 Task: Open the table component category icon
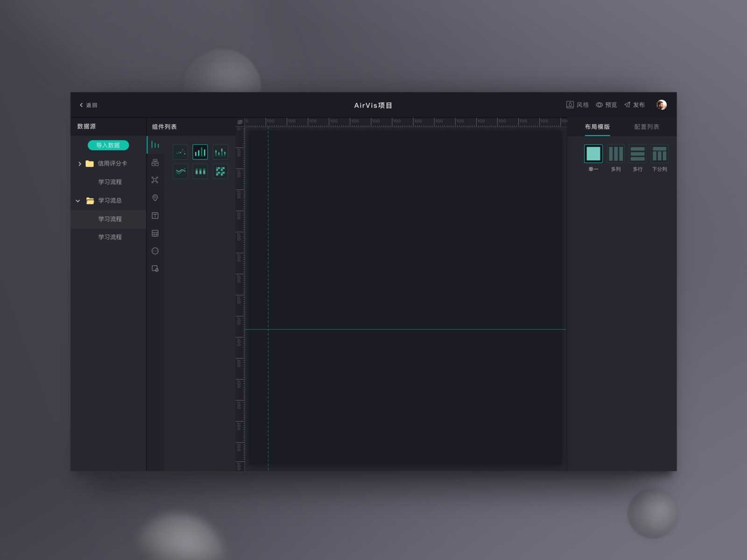point(155,233)
